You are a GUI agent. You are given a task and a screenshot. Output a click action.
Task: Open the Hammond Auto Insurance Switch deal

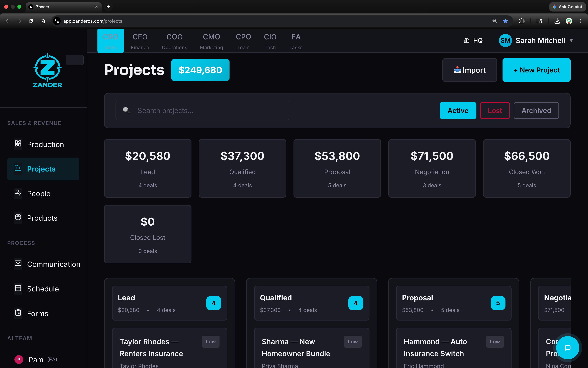pyautogui.click(x=454, y=348)
